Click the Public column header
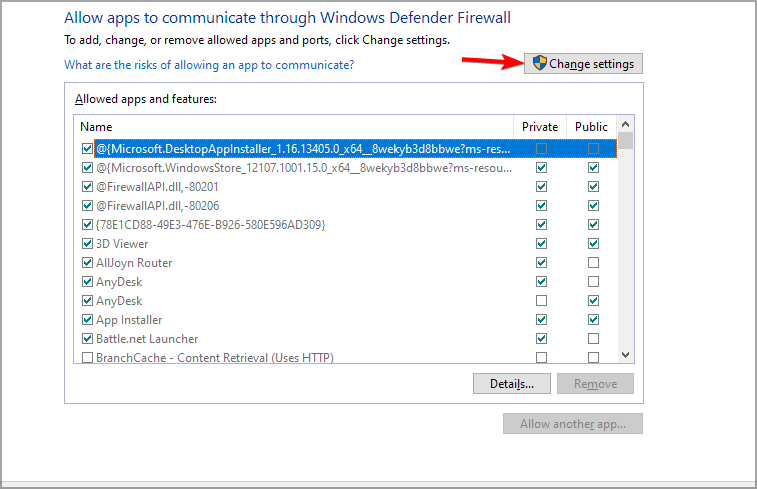Image resolution: width=757 pixels, height=489 pixels. tap(591, 127)
